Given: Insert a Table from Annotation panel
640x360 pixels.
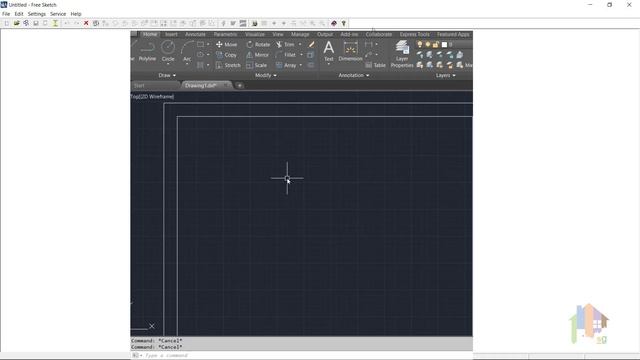Looking at the screenshot, I should coord(375,65).
